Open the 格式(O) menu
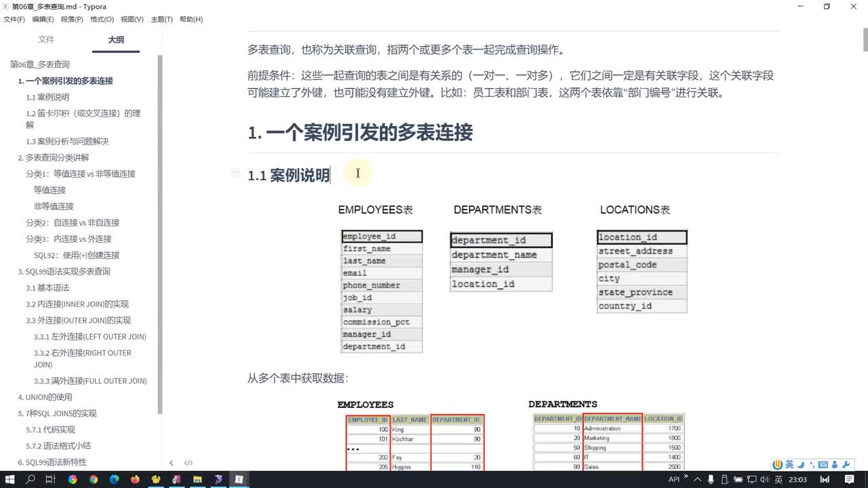The height and width of the screenshot is (488, 868). tap(102, 19)
